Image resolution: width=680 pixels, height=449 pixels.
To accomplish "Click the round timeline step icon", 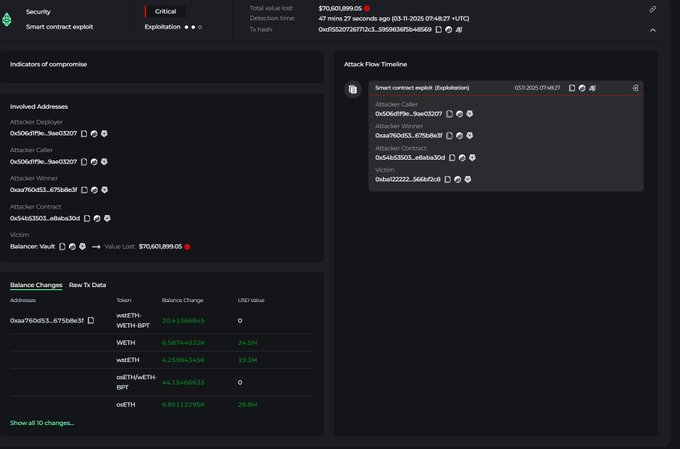I will pyautogui.click(x=353, y=89).
